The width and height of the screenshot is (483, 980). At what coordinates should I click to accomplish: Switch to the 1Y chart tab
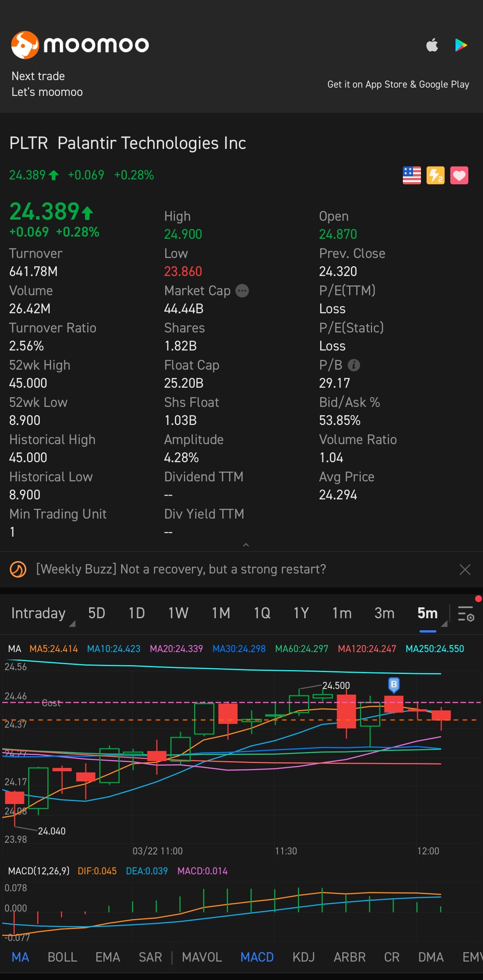coord(301,613)
